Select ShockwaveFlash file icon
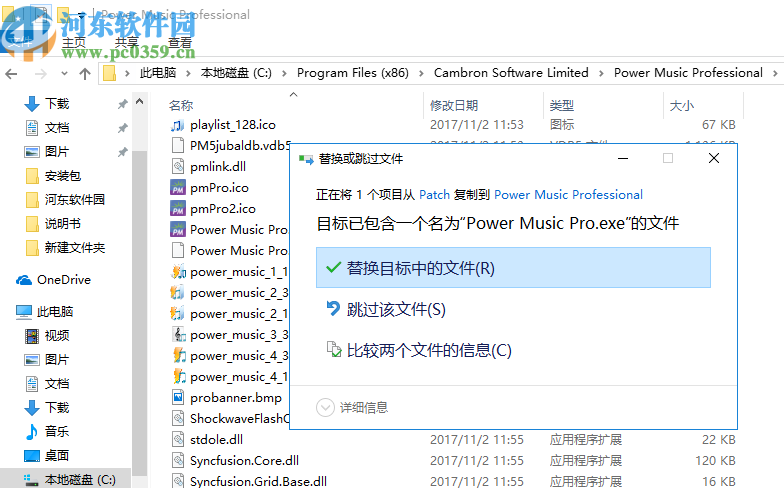This screenshot has width=784, height=488. [x=178, y=418]
